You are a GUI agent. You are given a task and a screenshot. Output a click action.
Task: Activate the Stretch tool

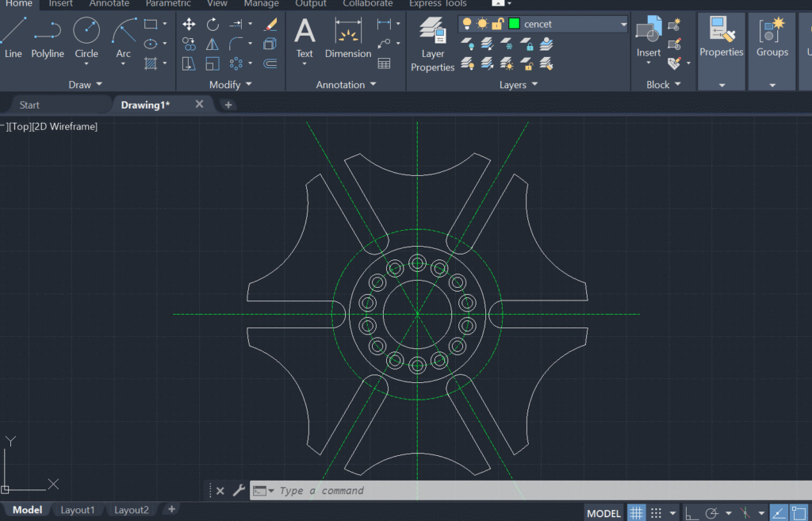tap(189, 63)
